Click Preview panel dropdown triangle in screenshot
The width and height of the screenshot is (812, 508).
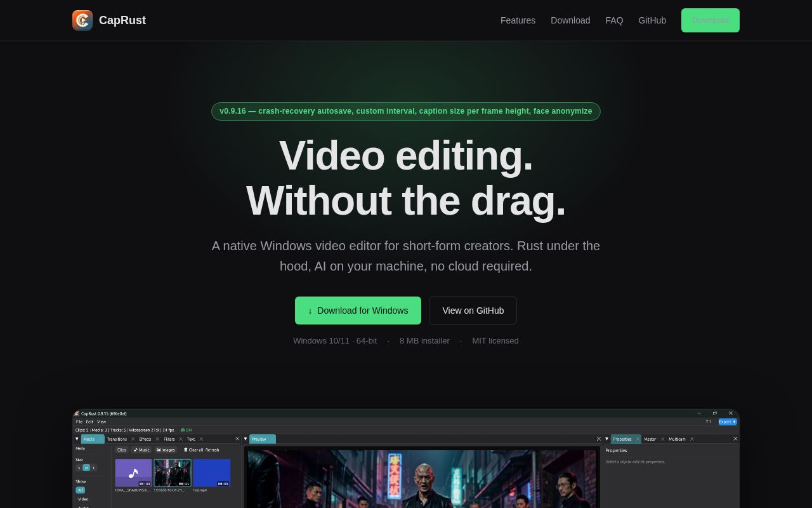[x=246, y=439]
